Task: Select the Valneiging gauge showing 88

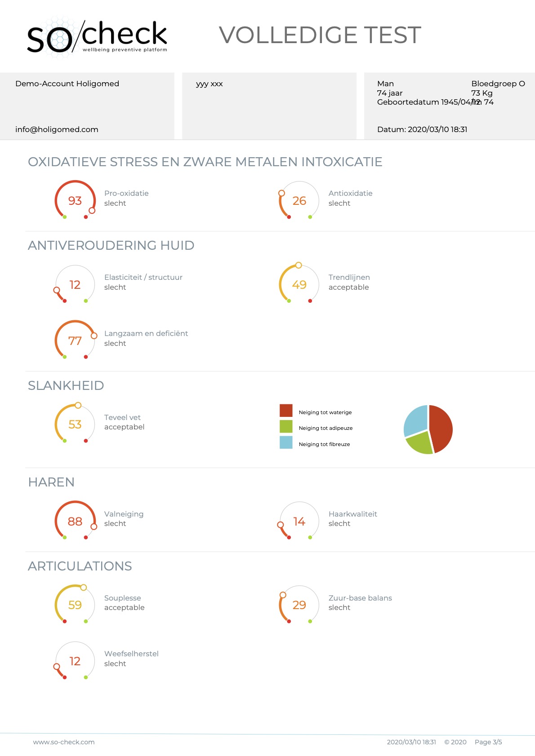Action: tap(75, 521)
